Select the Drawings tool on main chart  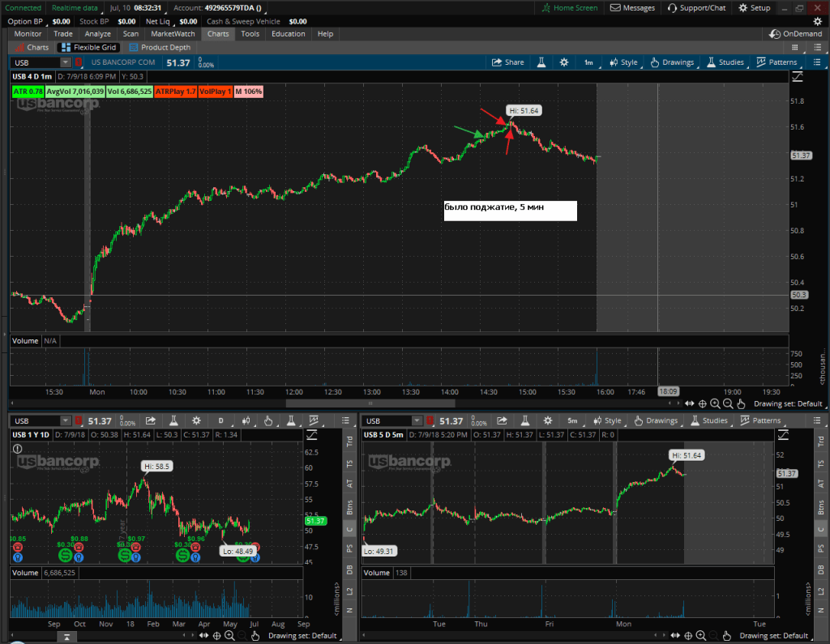pyautogui.click(x=672, y=62)
